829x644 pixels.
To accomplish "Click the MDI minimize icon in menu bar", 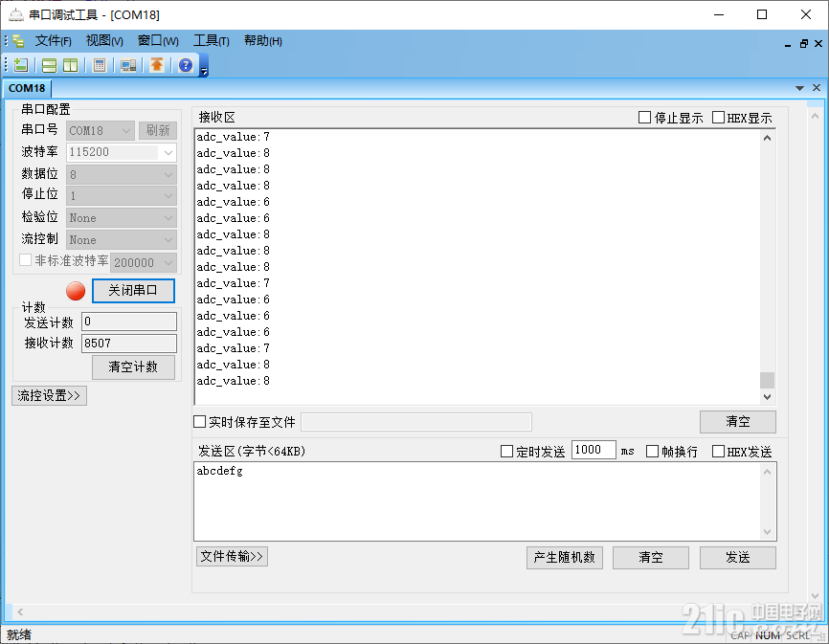I will pyautogui.click(x=788, y=44).
